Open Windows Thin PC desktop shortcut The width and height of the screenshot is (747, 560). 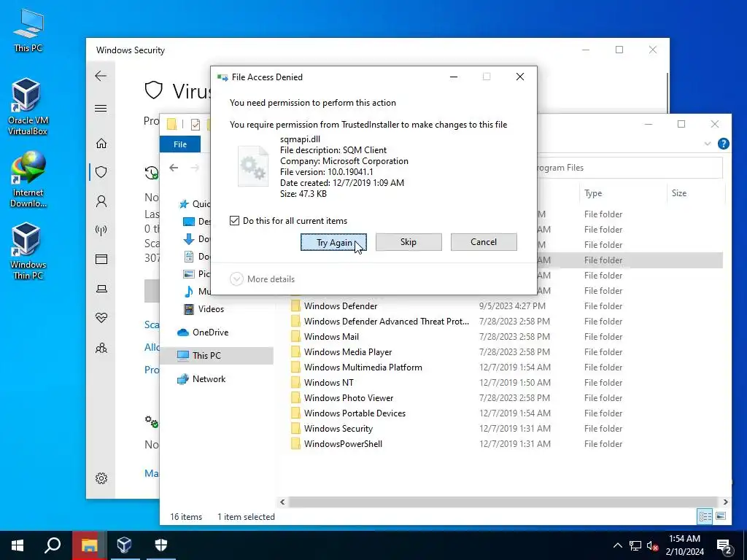[28, 251]
